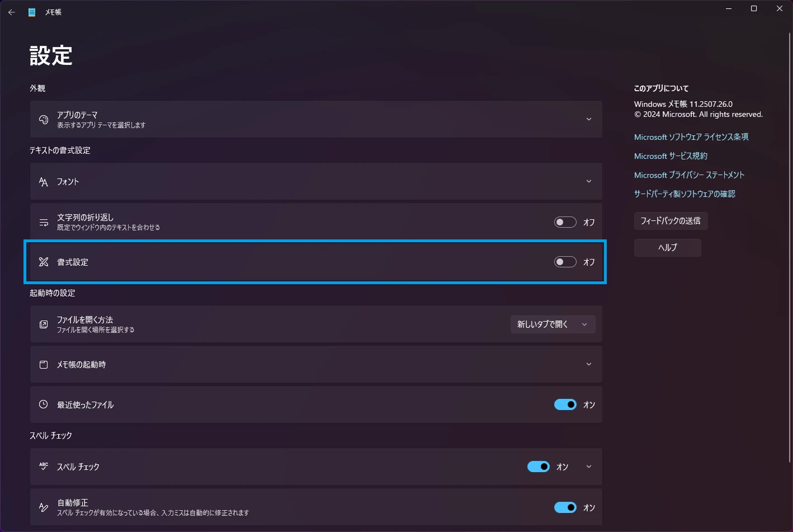This screenshot has width=793, height=532.
Task: Click the フィードバックの送信 button
Action: 671,221
